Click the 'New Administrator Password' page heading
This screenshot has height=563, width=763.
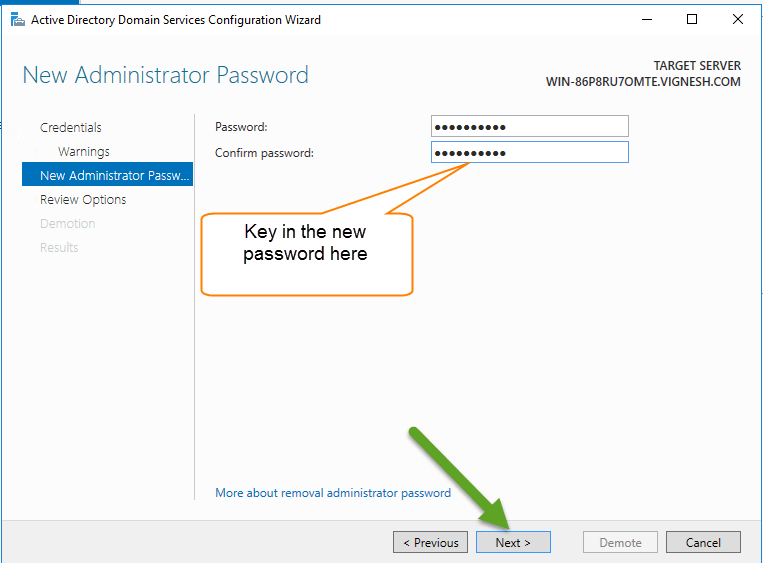click(165, 75)
